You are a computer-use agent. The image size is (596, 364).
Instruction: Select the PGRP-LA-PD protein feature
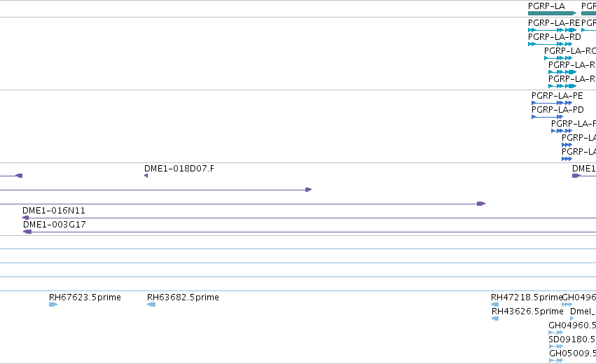click(x=547, y=117)
